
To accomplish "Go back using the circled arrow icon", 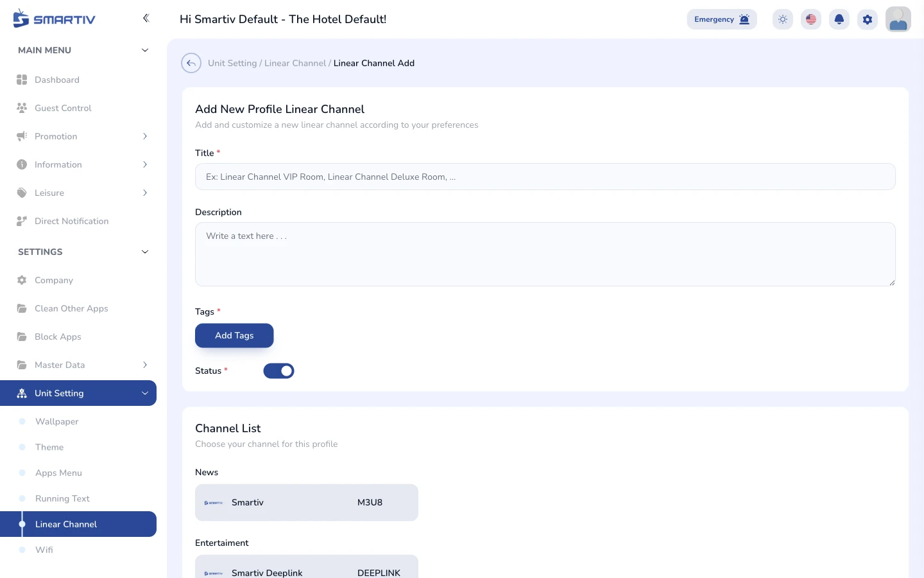I will point(191,63).
